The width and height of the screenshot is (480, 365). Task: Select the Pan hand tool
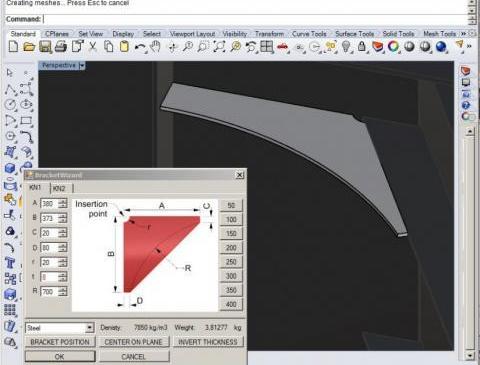[155, 46]
